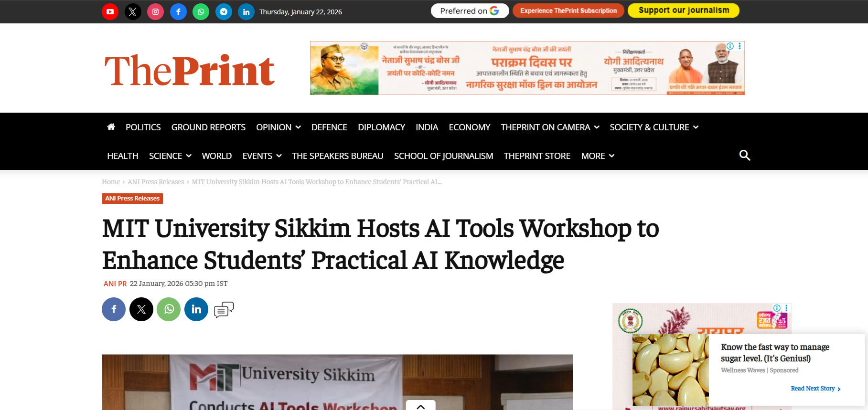Open ad options dots on top banner

pyautogui.click(x=739, y=46)
